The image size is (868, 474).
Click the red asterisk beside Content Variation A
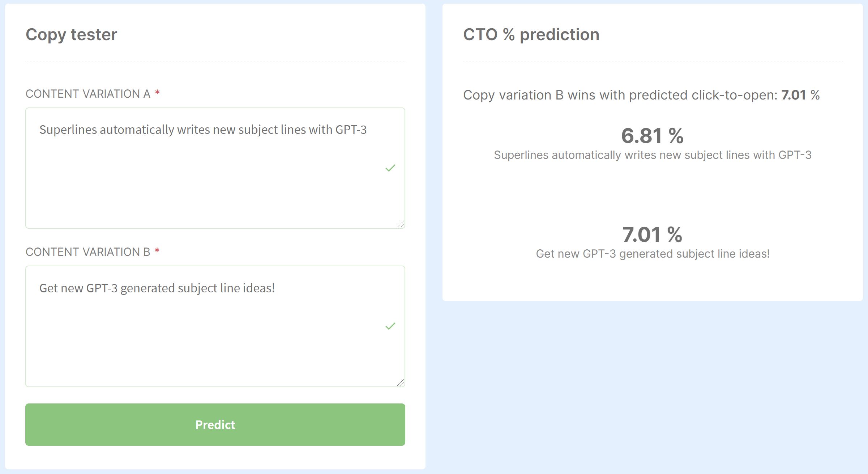(x=157, y=93)
